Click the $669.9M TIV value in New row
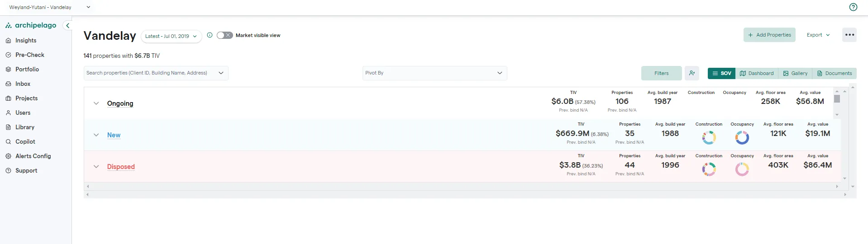868x244 pixels. [x=572, y=134]
